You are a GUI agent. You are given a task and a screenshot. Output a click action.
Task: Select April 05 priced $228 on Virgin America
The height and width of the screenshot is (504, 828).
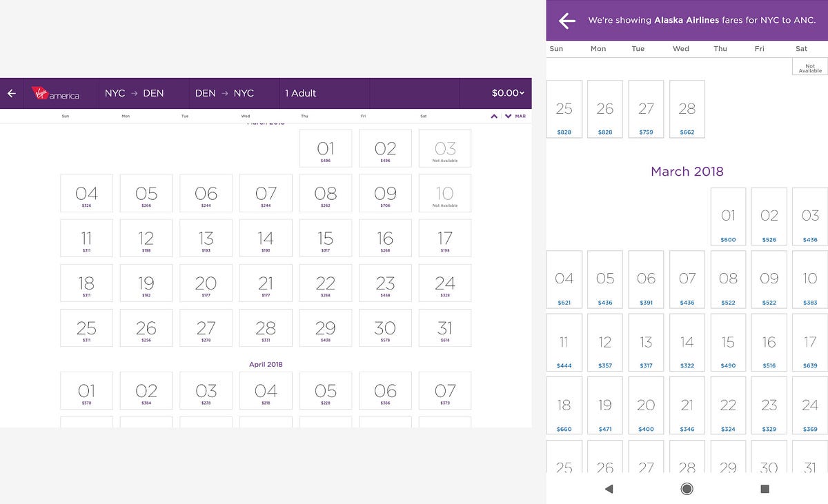(325, 391)
